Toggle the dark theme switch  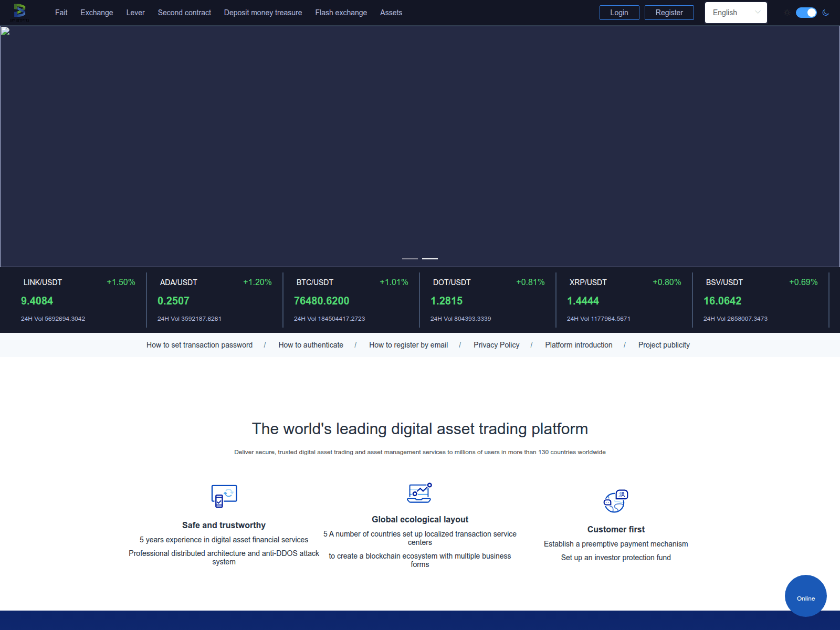pyautogui.click(x=806, y=13)
